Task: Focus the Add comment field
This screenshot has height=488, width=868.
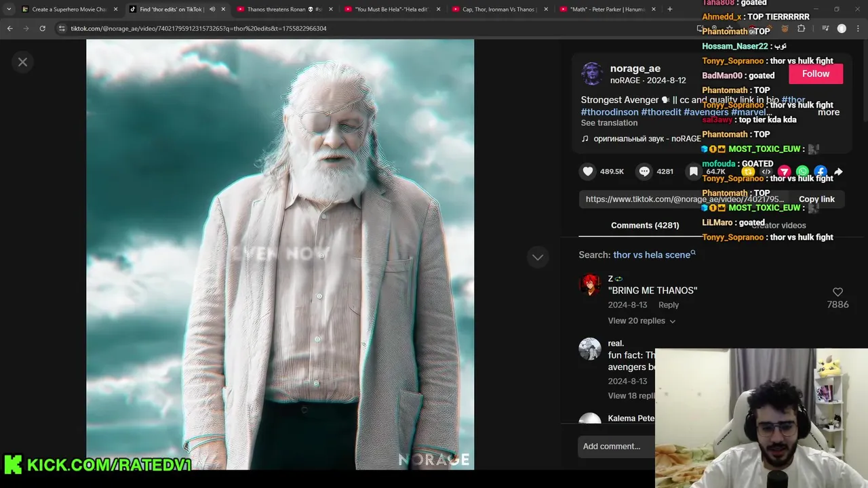Action: pyautogui.click(x=617, y=446)
